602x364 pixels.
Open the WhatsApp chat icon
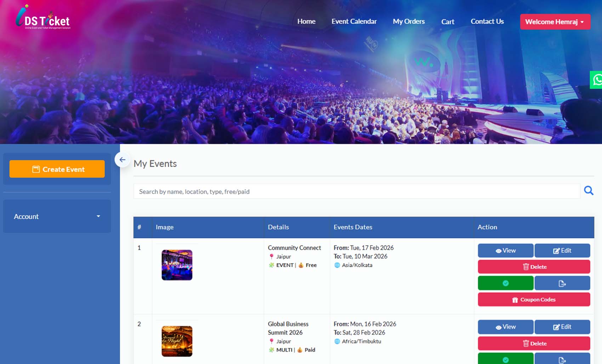point(597,80)
